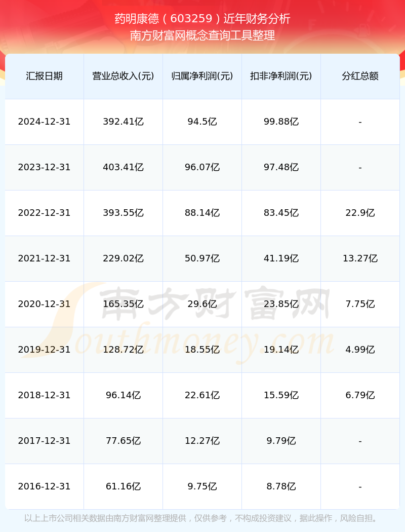Click revenue value 393.55亿
This screenshot has width=405, height=532.
pos(124,213)
